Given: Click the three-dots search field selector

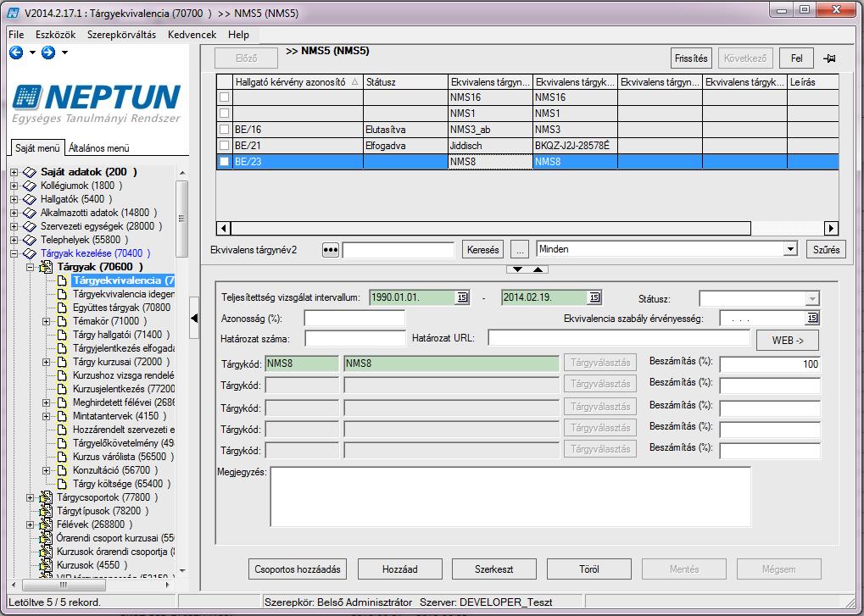Looking at the screenshot, I should [x=330, y=250].
